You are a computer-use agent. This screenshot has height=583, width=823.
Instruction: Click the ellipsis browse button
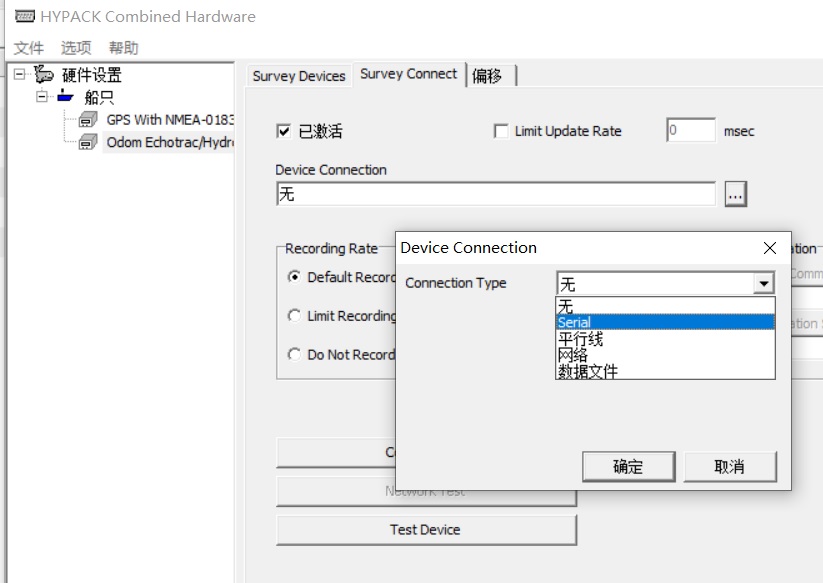point(735,194)
